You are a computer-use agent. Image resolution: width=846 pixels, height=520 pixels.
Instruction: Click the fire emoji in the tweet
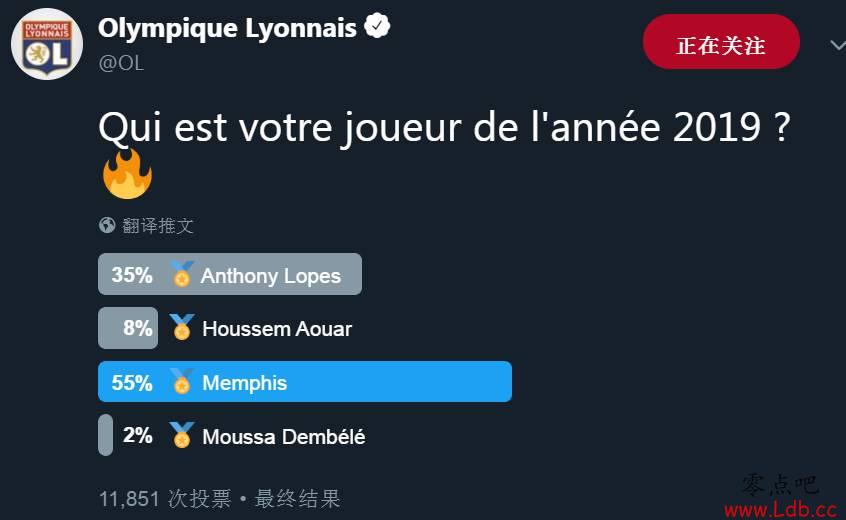(x=127, y=174)
